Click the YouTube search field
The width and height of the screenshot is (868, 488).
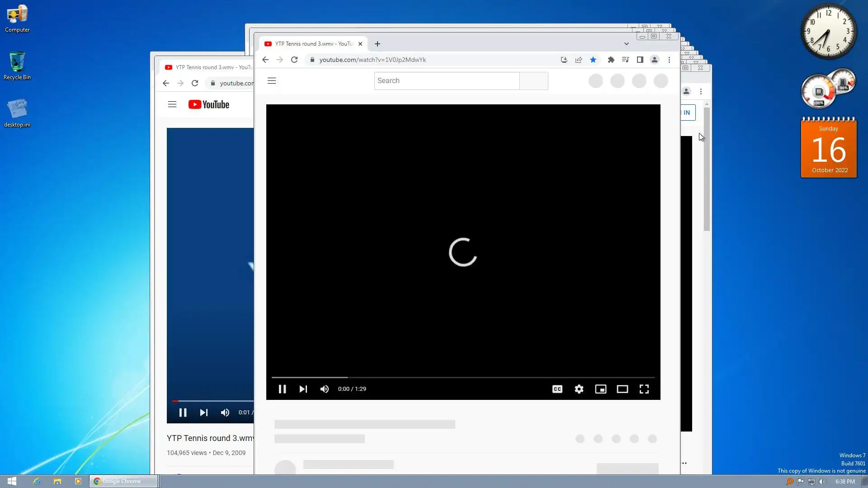(x=447, y=81)
